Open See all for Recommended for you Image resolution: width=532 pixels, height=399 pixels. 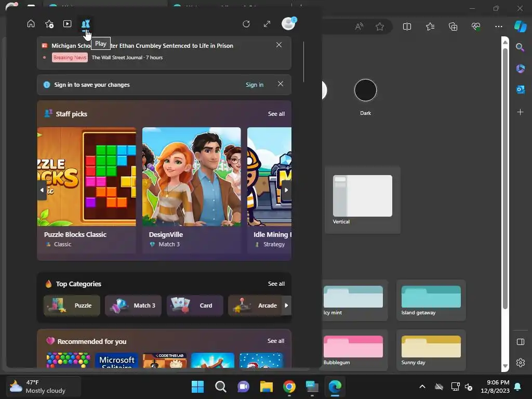click(276, 341)
